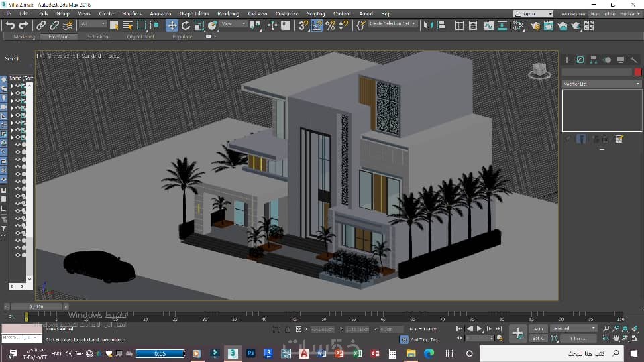Toggle visibility of last listed scene object
Screen dimensions: 644x362
click(x=18, y=255)
